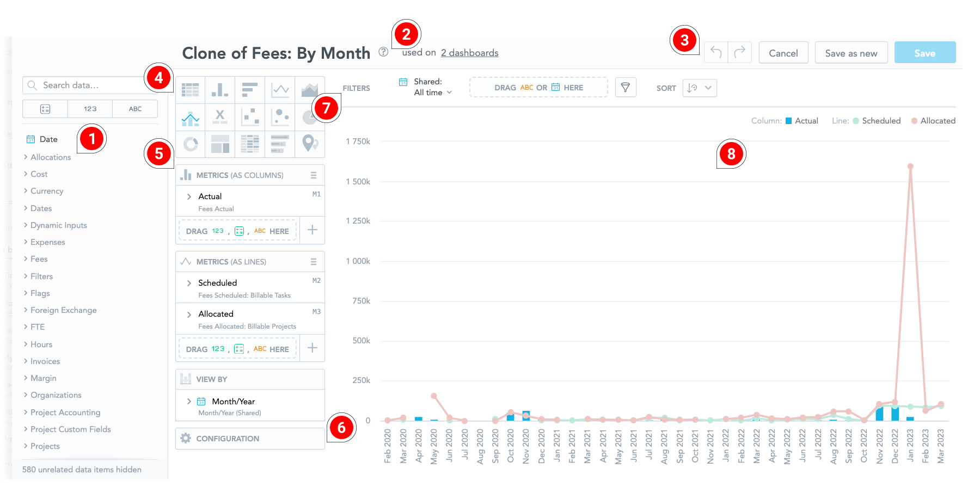Toggle Actual series in chart legend
This screenshot has height=493, width=980.
pos(801,121)
